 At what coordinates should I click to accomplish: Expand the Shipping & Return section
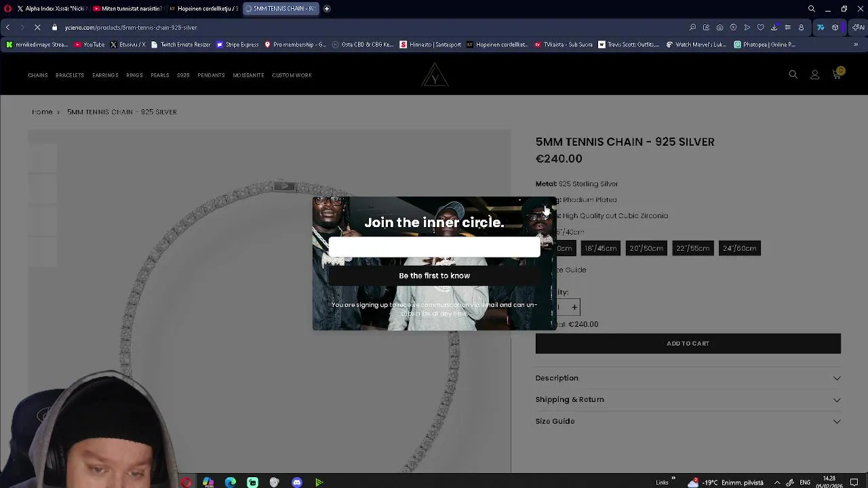point(688,399)
